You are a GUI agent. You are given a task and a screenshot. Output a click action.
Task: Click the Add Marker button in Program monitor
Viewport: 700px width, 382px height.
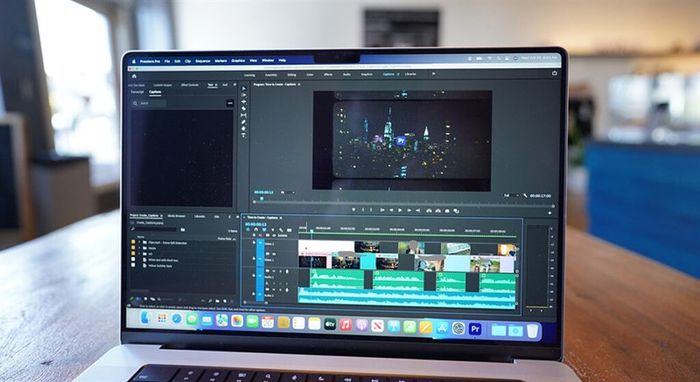[x=354, y=210]
